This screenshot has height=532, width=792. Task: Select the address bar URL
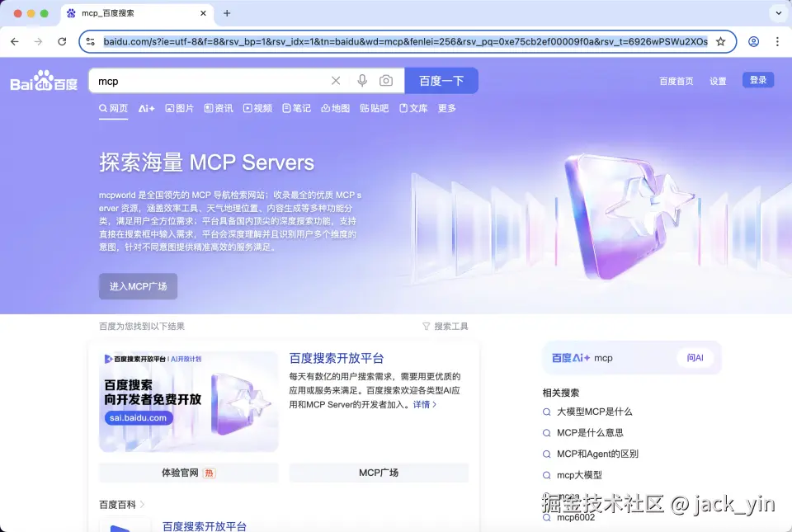point(406,41)
